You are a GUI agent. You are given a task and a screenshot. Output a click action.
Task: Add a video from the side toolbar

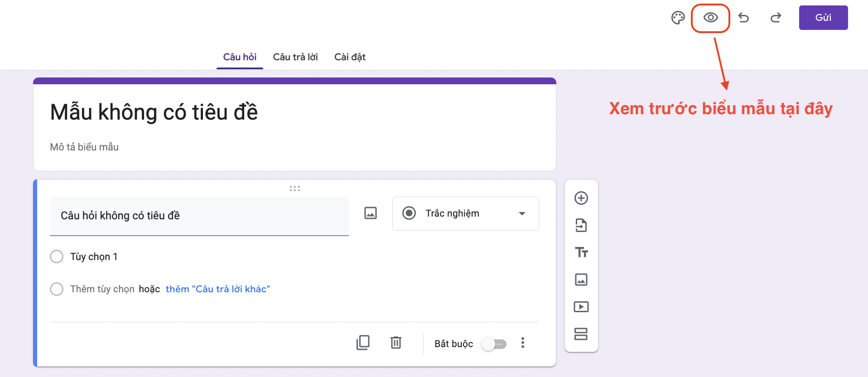pos(581,307)
